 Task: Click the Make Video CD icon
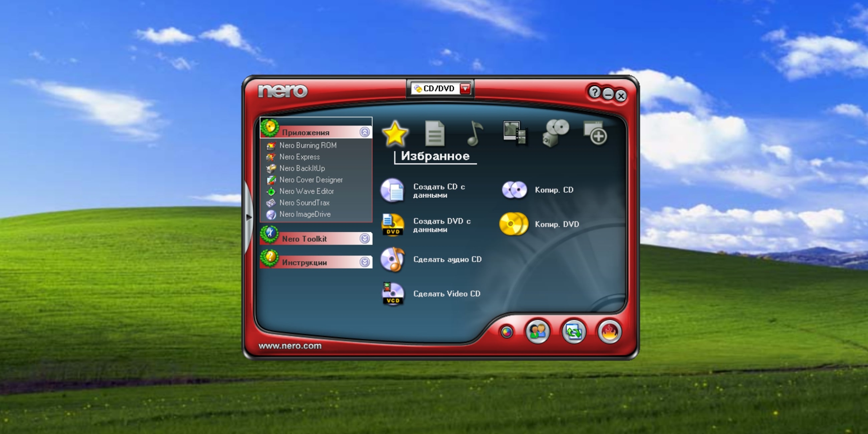(393, 294)
